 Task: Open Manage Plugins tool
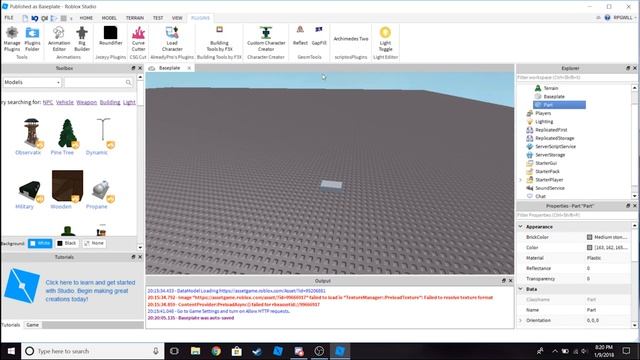(12, 39)
